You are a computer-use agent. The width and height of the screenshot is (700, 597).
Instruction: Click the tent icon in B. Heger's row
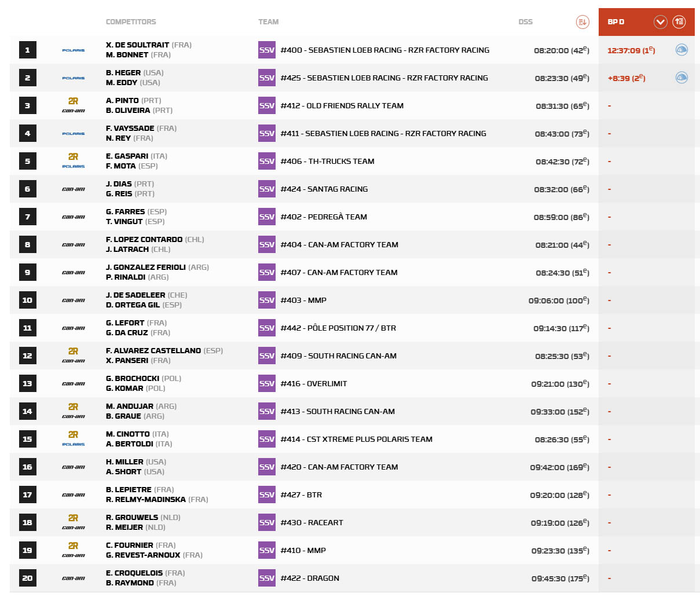tap(681, 78)
